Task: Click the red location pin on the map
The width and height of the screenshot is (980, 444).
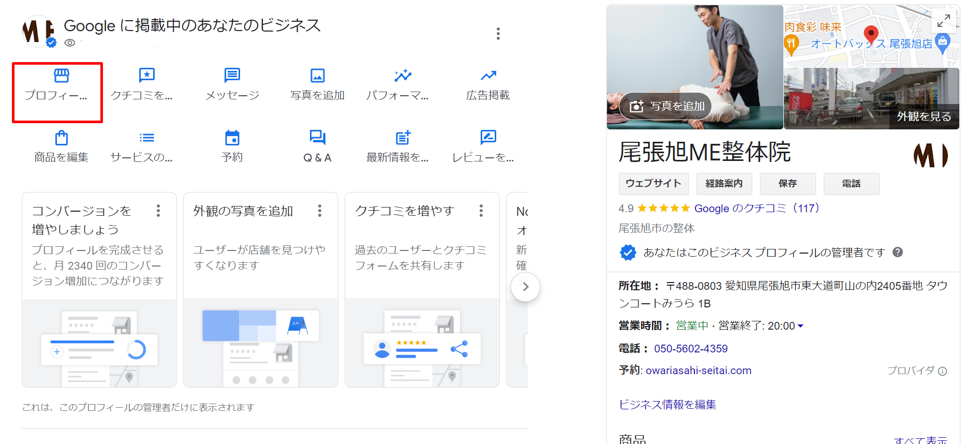Action: click(x=871, y=35)
